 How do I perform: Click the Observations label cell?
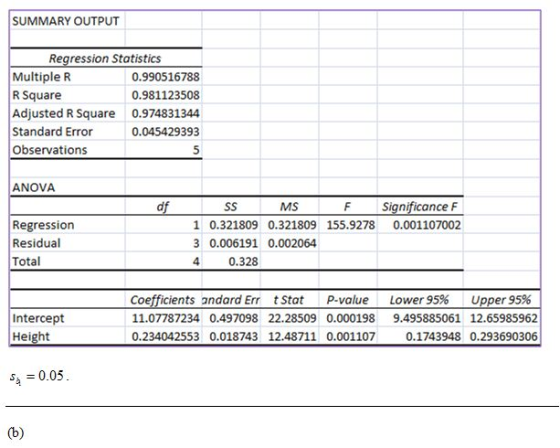pos(50,150)
